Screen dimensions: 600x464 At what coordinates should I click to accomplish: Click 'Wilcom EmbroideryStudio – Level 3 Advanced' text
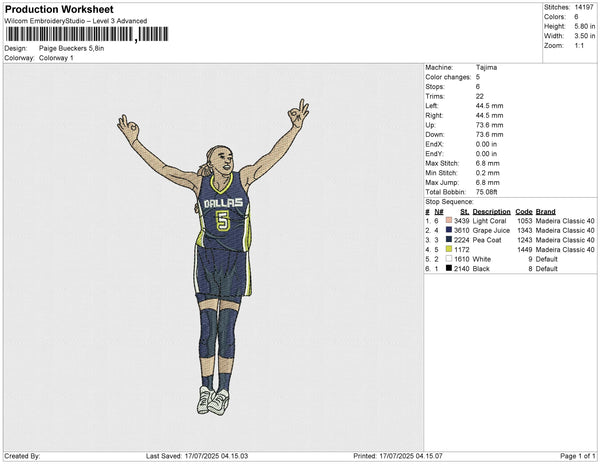coord(76,21)
